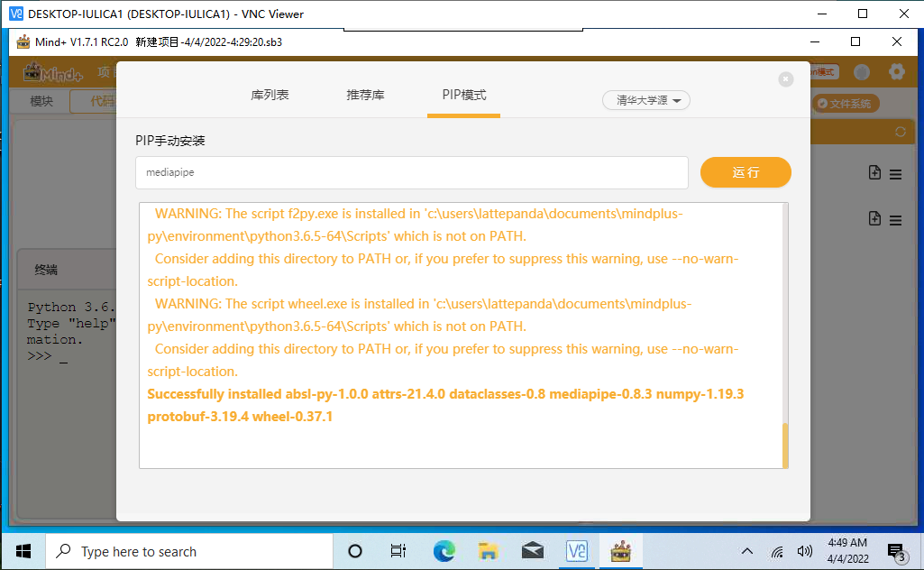Click the 运行 run button

746,172
